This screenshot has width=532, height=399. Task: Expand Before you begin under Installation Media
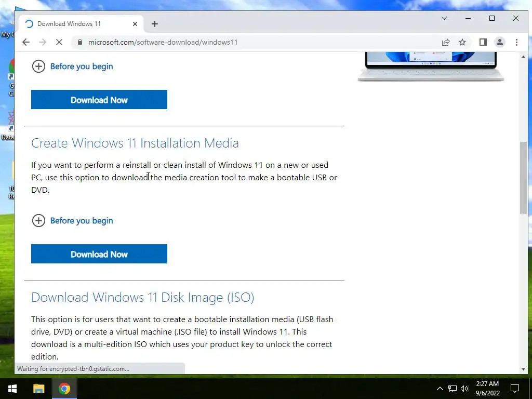[72, 220]
